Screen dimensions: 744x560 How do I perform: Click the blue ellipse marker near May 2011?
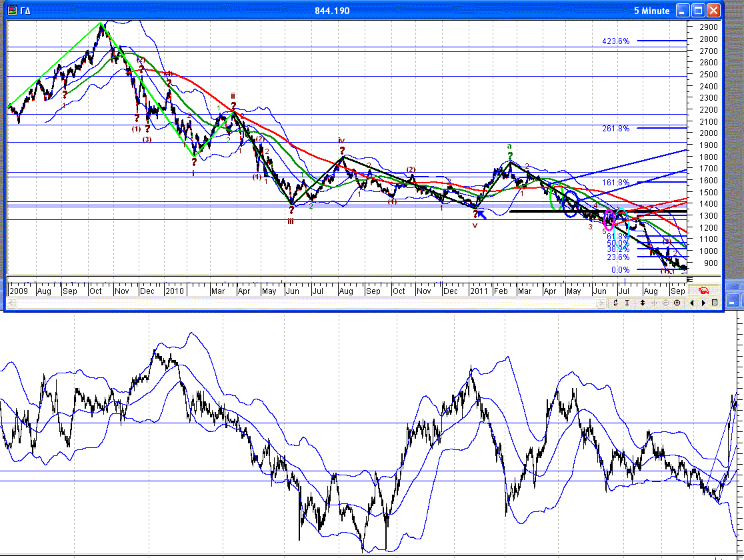tap(571, 204)
